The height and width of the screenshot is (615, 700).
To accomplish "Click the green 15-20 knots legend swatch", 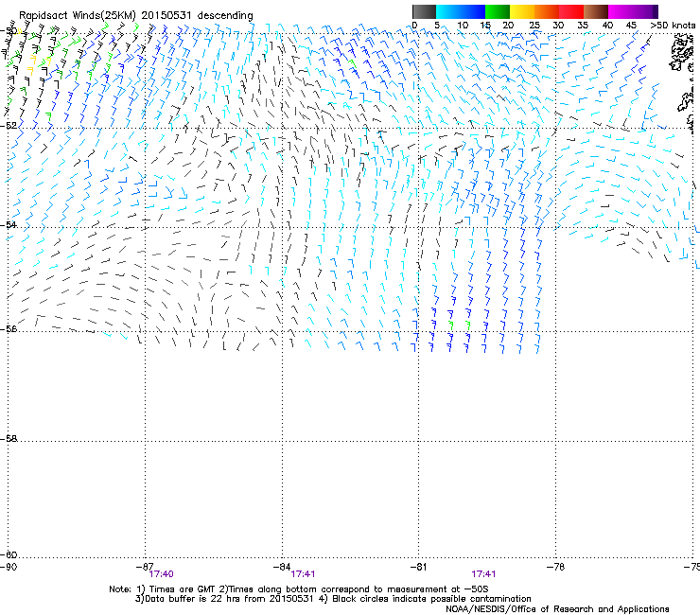I will [x=498, y=11].
